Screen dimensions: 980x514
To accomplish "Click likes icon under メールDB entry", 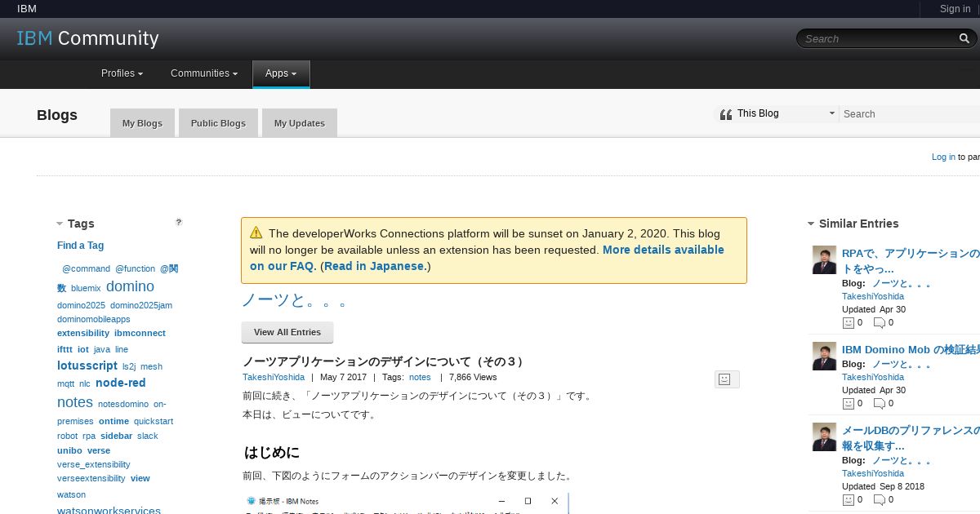I will point(848,499).
